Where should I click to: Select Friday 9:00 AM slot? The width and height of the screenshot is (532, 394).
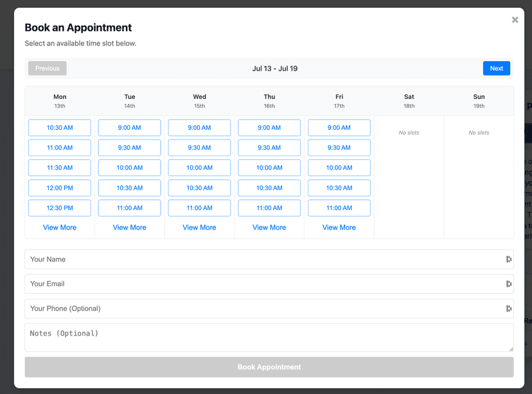pos(339,128)
